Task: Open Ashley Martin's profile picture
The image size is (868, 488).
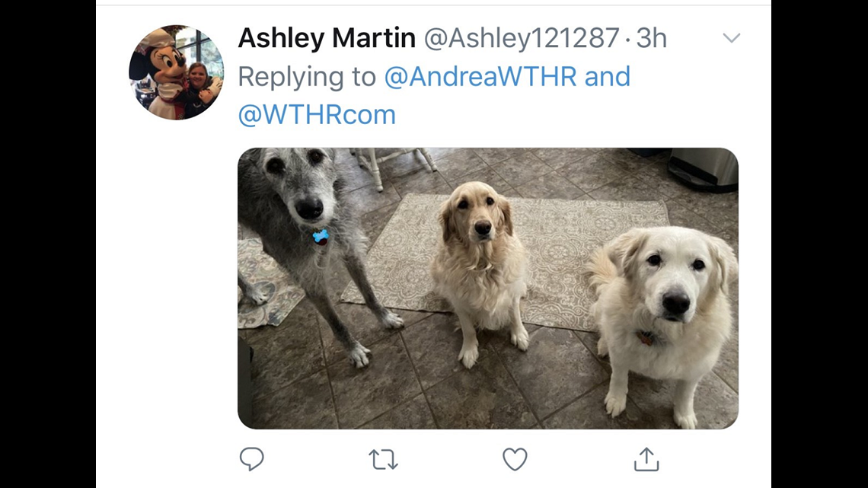Action: pos(177,72)
